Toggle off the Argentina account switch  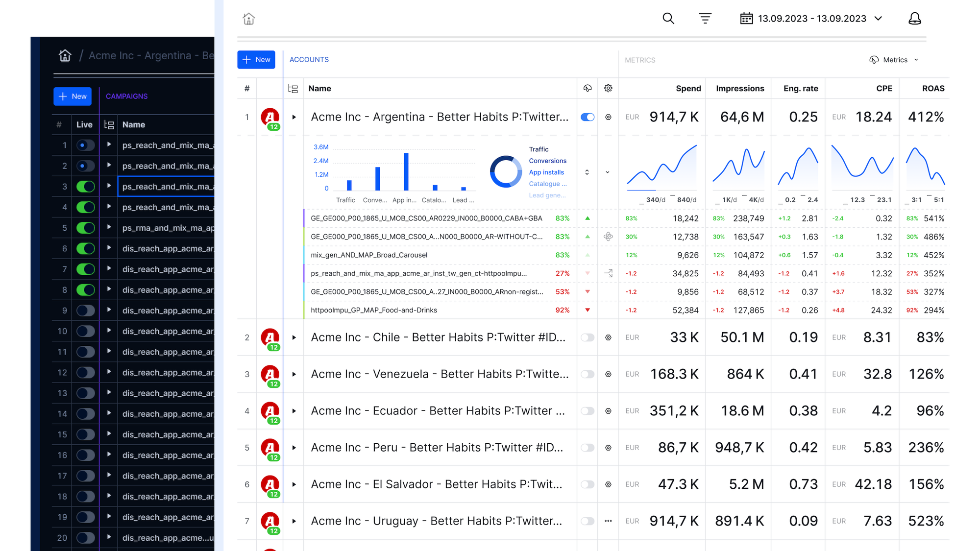[x=588, y=117]
